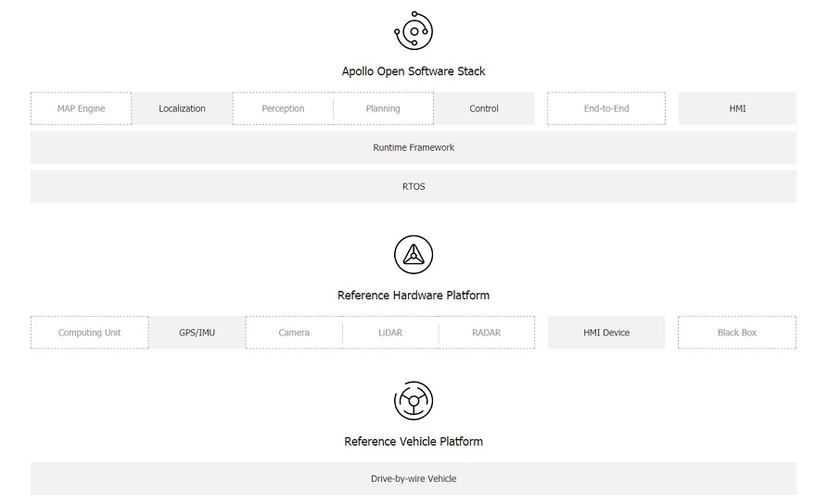The width and height of the screenshot is (815, 504).
Task: Click the HMI software module
Action: (737, 108)
